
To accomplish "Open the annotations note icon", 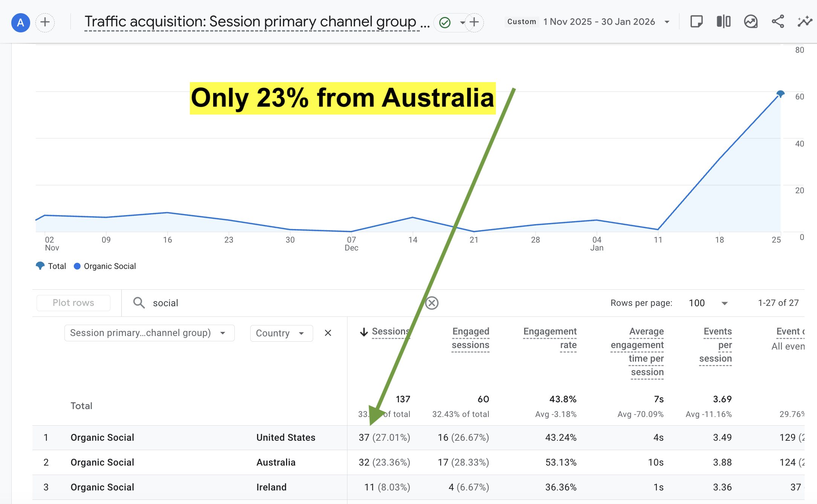I will (696, 21).
